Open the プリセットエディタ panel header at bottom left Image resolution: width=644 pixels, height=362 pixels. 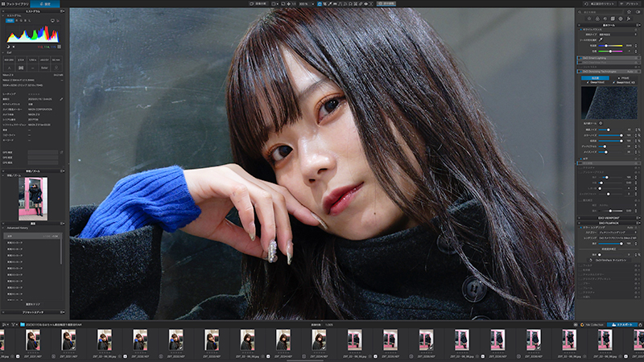coord(33,312)
